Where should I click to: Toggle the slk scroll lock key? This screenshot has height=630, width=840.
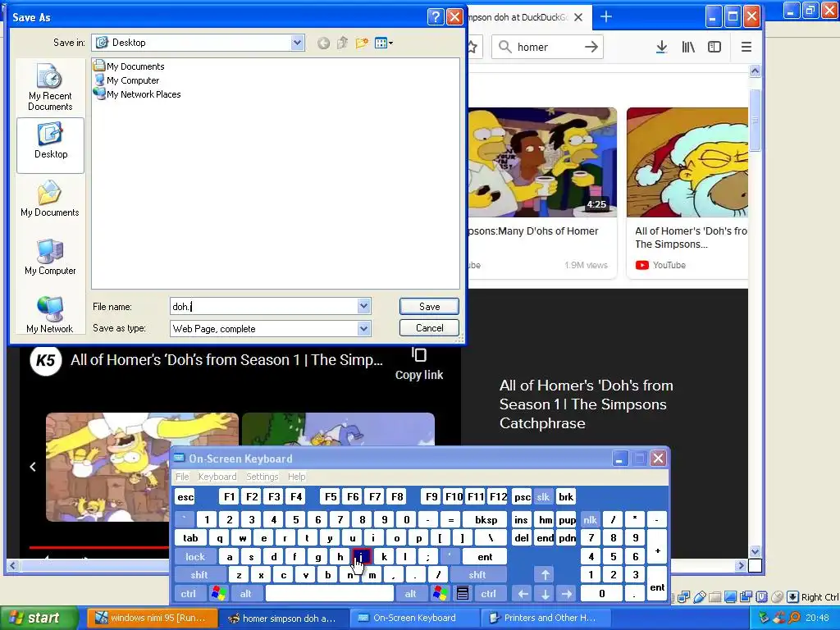(x=543, y=497)
